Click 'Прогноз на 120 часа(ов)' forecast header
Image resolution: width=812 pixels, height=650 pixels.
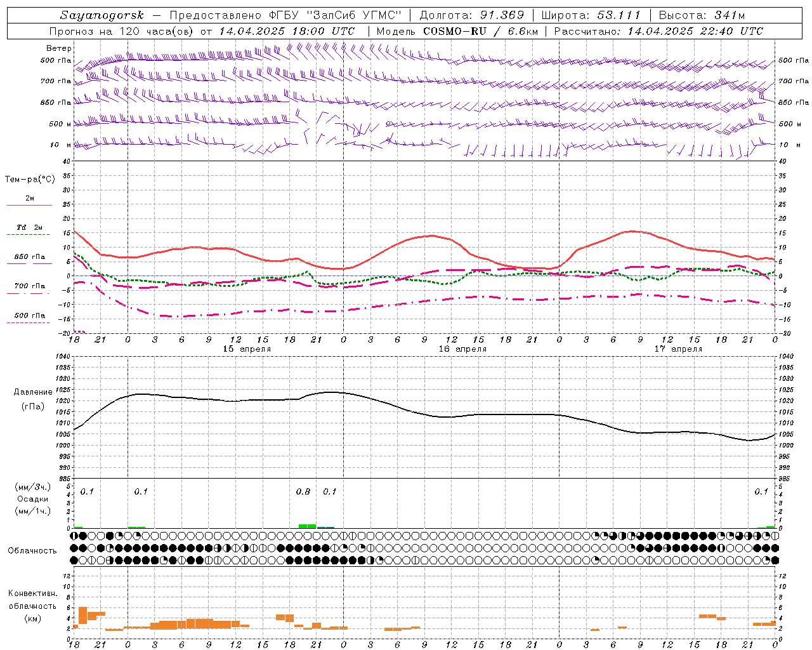point(122,31)
